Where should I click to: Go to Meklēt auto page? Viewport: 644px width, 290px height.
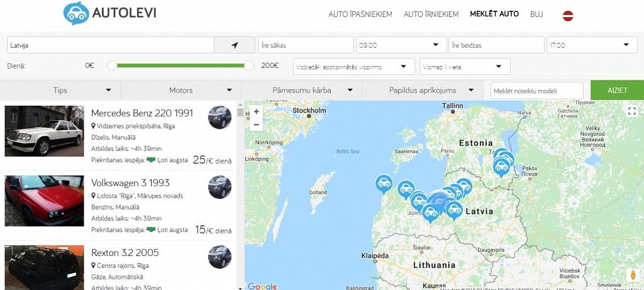(494, 14)
